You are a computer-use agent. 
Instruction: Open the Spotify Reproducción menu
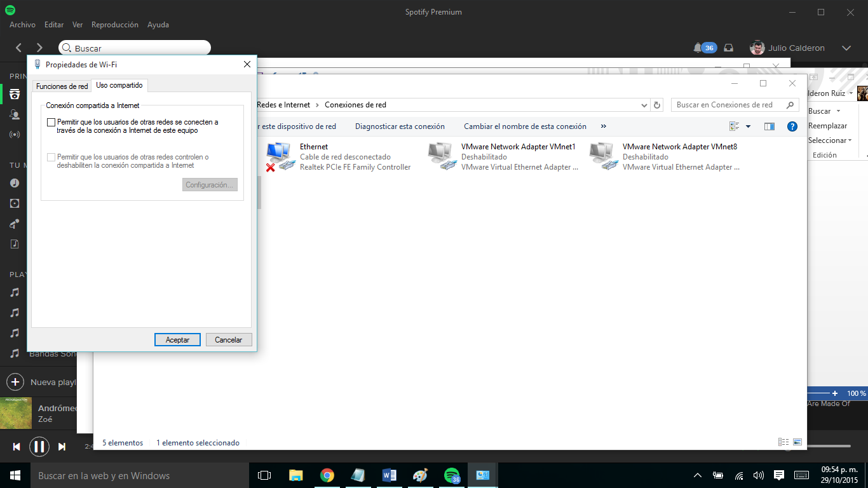(x=115, y=25)
